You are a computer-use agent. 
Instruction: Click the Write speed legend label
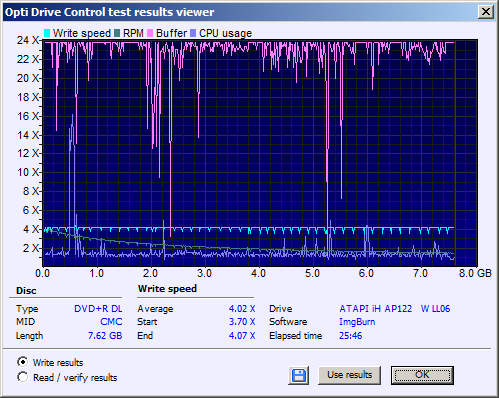[82, 33]
